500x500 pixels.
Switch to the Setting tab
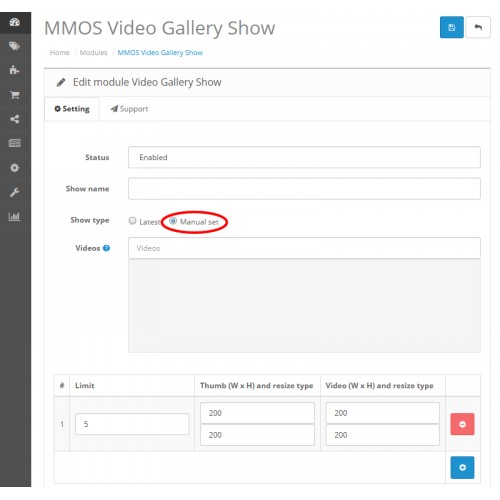click(72, 109)
